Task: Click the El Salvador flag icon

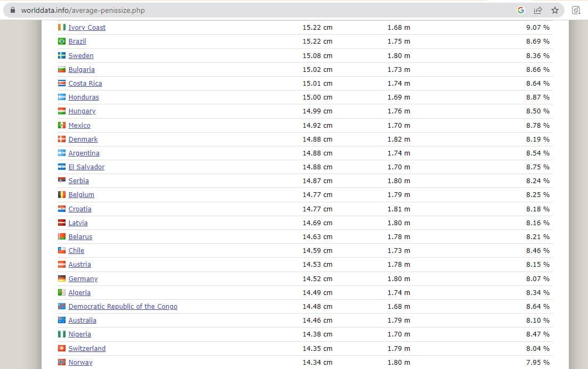Action: (x=62, y=167)
